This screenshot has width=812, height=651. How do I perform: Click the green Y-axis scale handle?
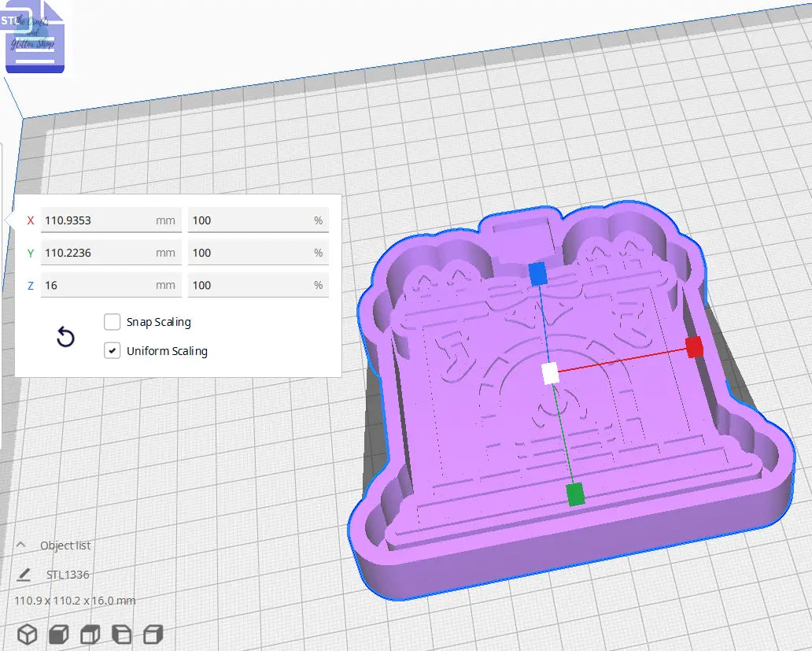click(575, 494)
